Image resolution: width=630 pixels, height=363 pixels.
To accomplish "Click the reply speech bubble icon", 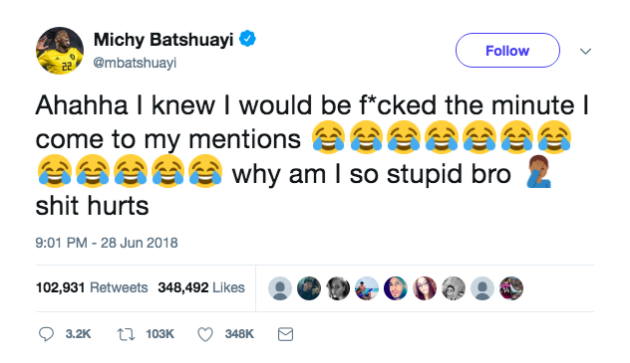I will coord(46,334).
